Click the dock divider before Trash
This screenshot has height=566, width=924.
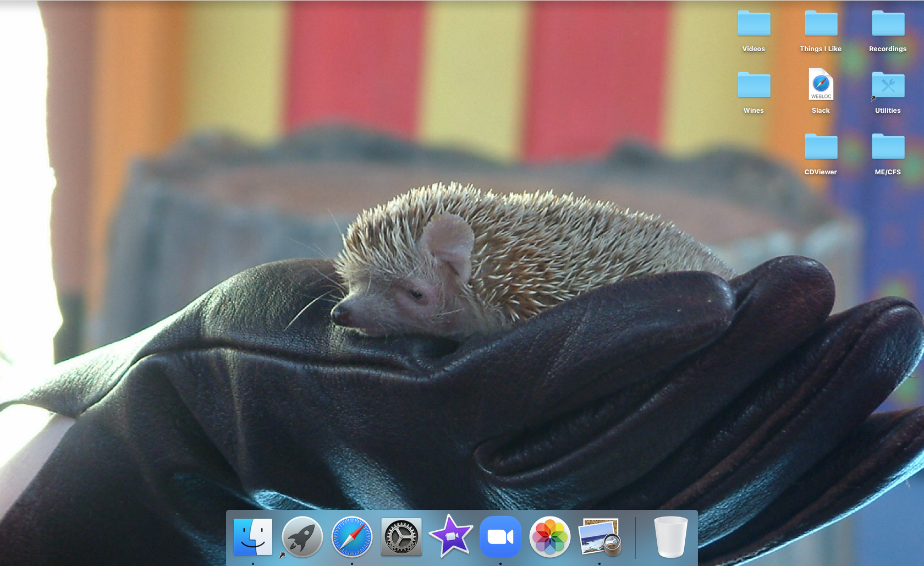point(635,537)
